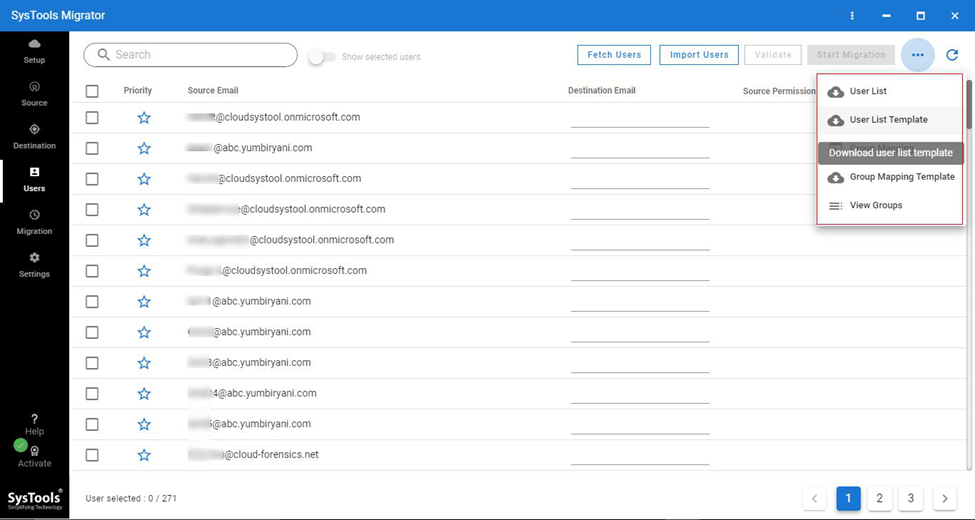Click the three-dot more options button
The width and height of the screenshot is (975, 520).
point(918,55)
